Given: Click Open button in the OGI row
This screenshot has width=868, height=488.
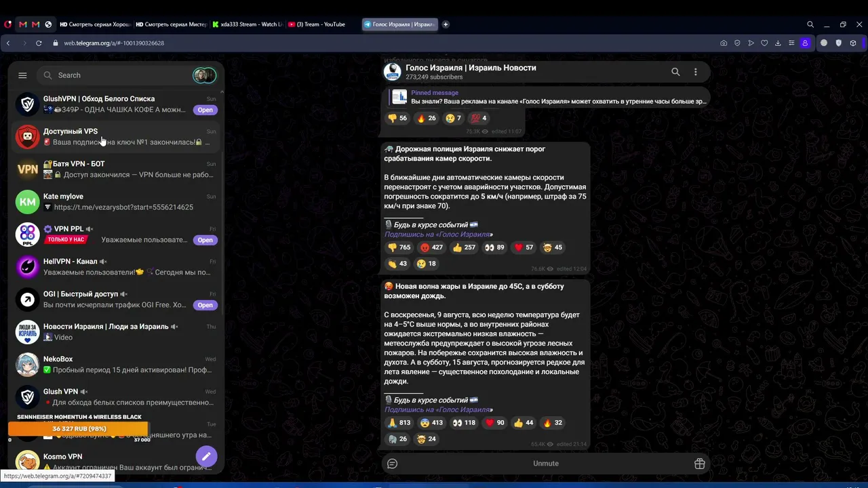Looking at the screenshot, I should tap(205, 305).
